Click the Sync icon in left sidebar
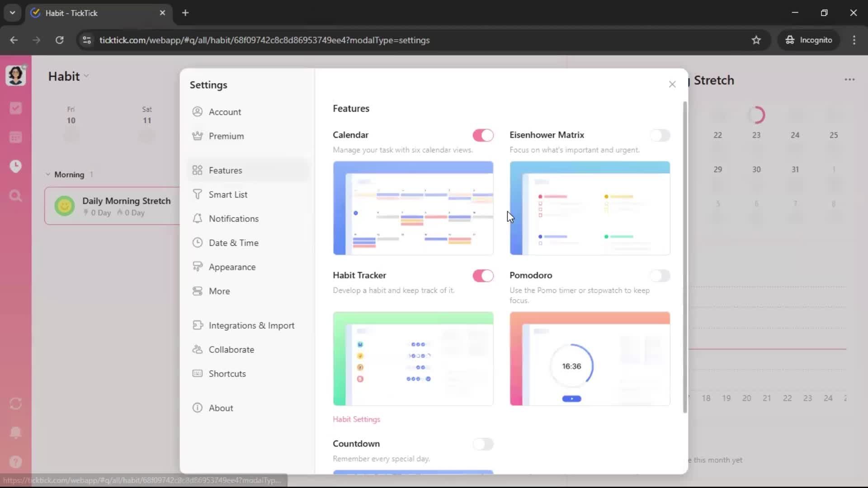 pyautogui.click(x=16, y=404)
